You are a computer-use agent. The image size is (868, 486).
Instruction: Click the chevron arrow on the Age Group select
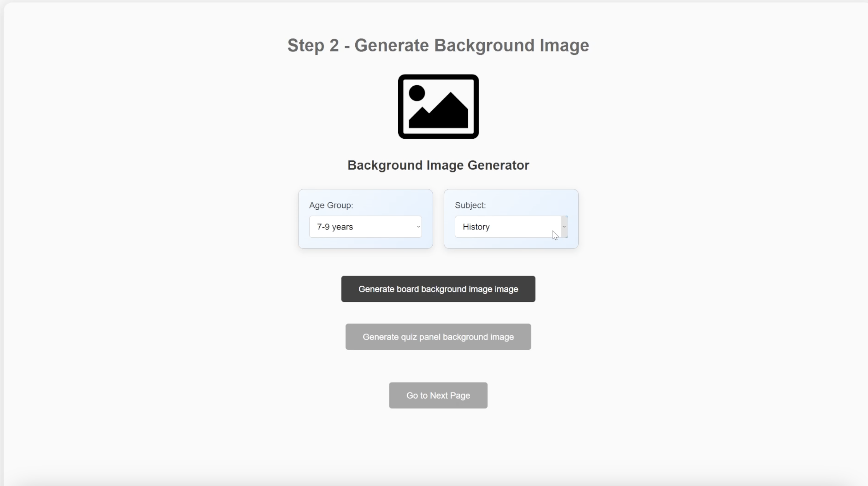click(x=418, y=227)
